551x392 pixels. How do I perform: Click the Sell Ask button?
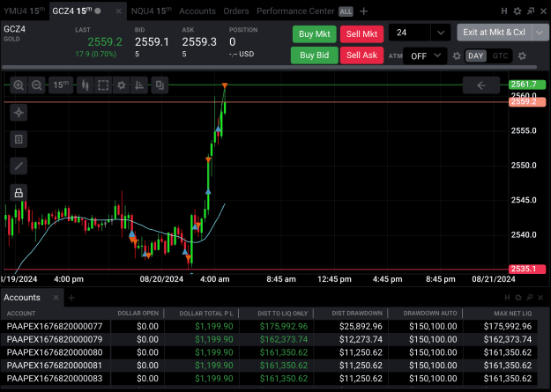[361, 55]
